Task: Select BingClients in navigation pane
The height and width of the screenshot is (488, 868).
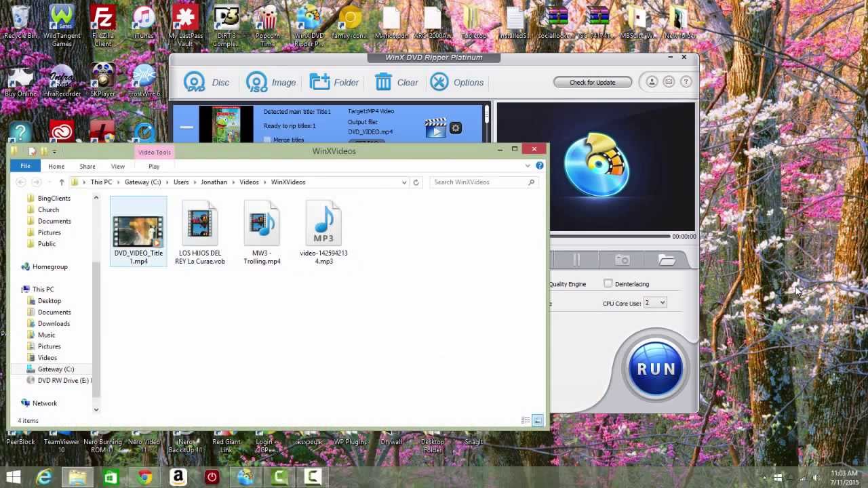Action: point(54,198)
